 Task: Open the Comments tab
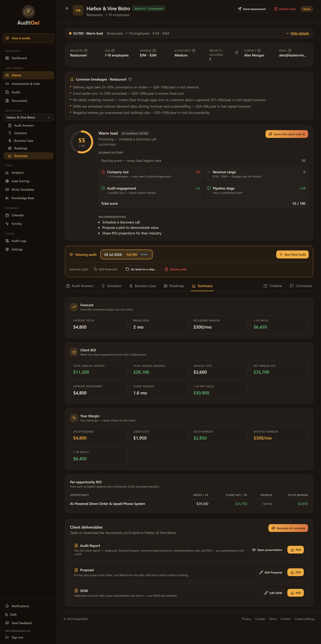[301, 286]
